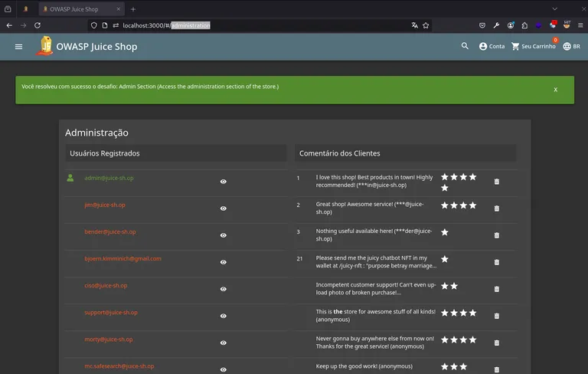Click the translate page icon in address bar

point(414,25)
